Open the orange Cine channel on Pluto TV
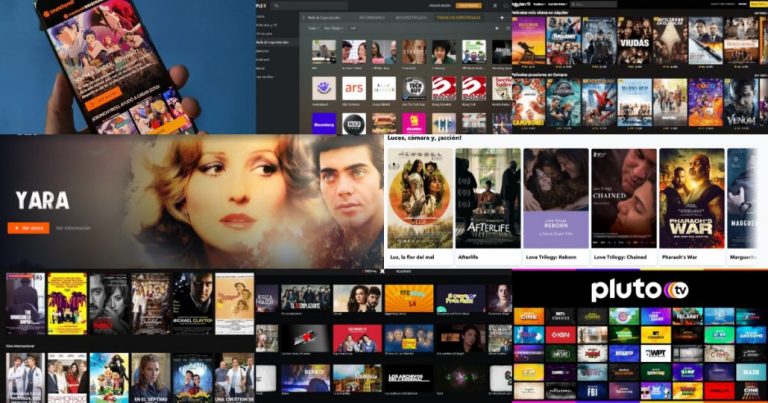Image resolution: width=768 pixels, height=403 pixels. (x=529, y=316)
